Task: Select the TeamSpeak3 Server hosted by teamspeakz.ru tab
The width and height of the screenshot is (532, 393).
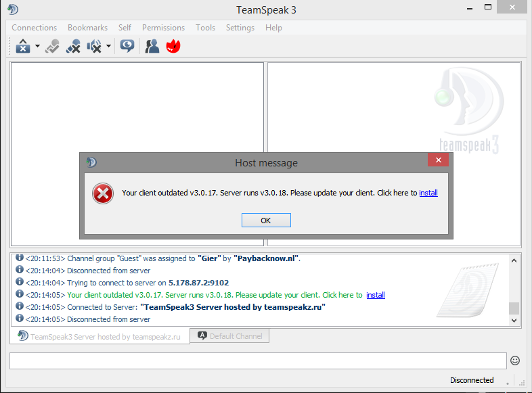Action: click(x=99, y=336)
